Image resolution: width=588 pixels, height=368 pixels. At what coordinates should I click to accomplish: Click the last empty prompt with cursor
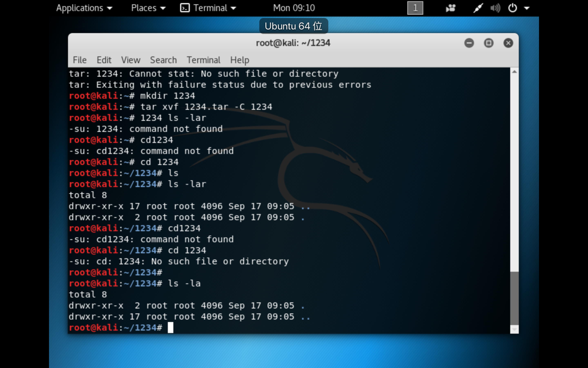point(121,328)
